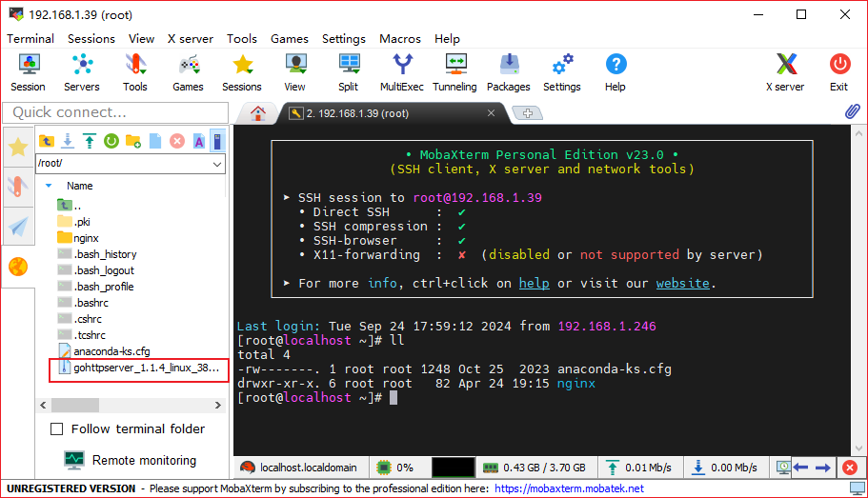Image resolution: width=868 pixels, height=498 pixels.
Task: Open the Sessions menu
Action: 91,39
